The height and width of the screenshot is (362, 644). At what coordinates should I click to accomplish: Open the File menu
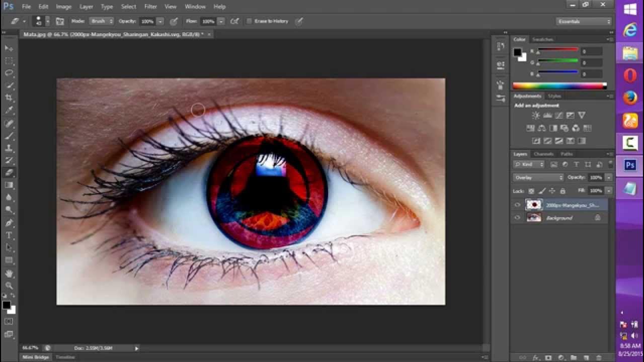click(x=26, y=7)
